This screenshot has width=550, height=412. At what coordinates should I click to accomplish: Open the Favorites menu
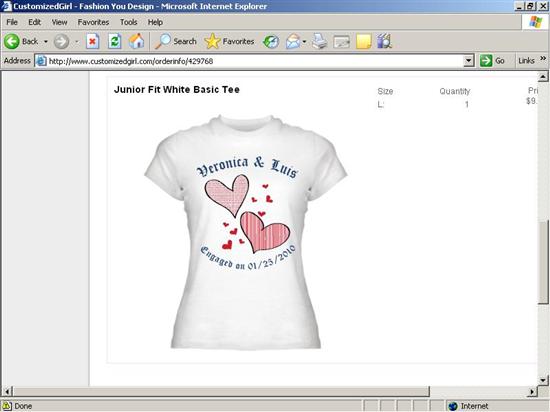(93, 22)
